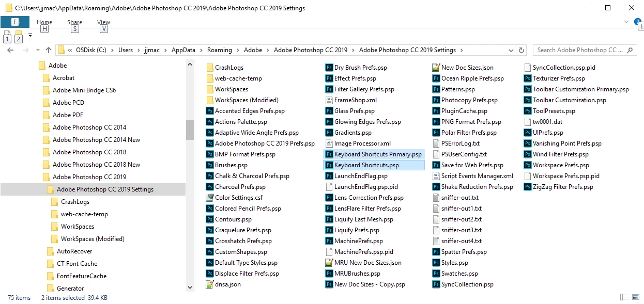
Task: Open the address bar previous locations dropdown
Action: tap(511, 50)
